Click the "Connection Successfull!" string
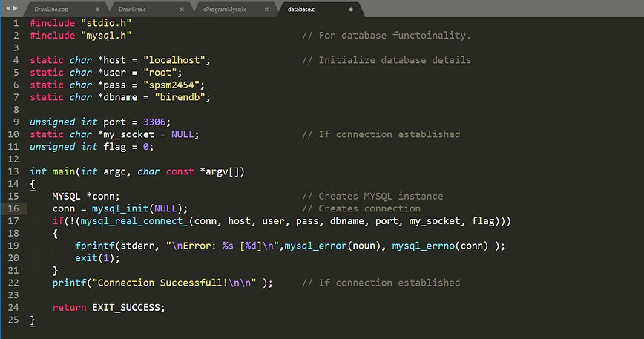 point(174,283)
